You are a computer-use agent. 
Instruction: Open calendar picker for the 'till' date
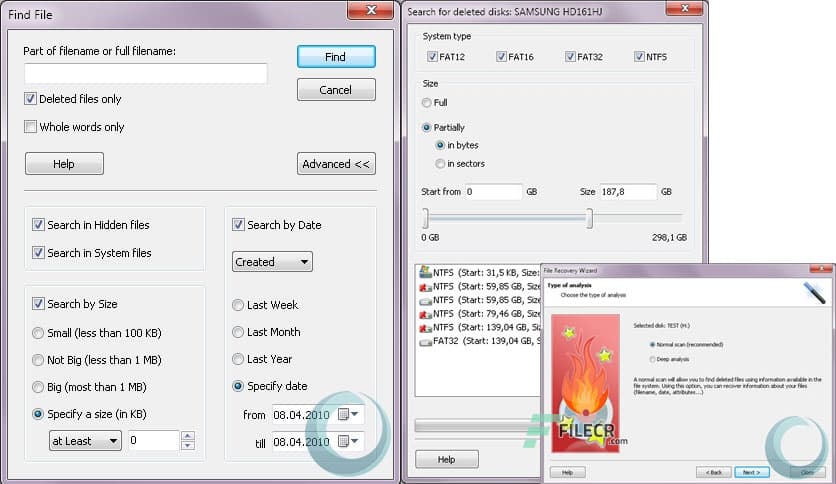pos(349,441)
